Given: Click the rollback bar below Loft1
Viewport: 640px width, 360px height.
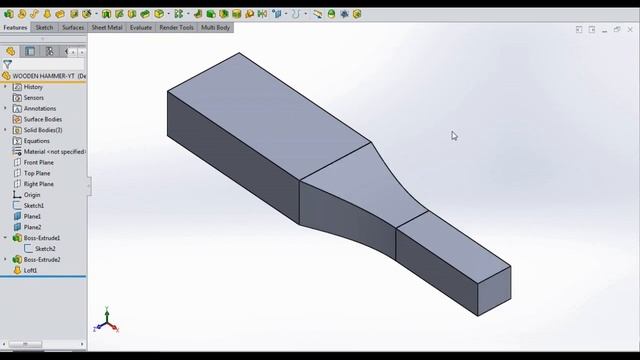Looking at the screenshot, I should pos(43,277).
